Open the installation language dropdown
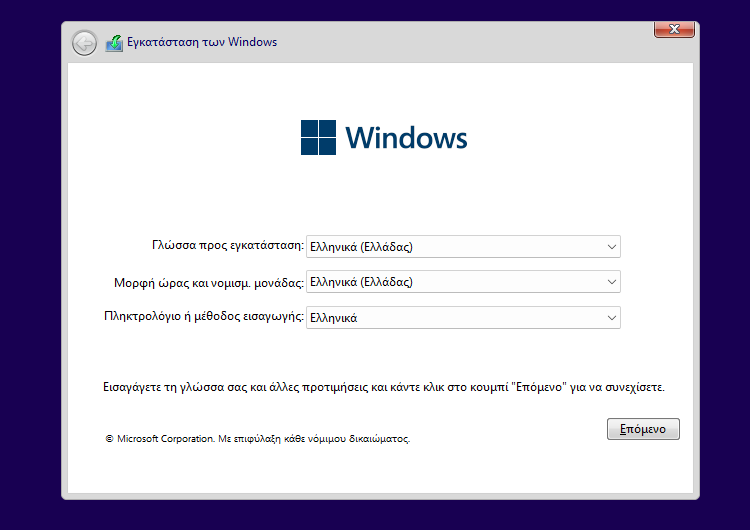750x530 pixels. tap(463, 247)
